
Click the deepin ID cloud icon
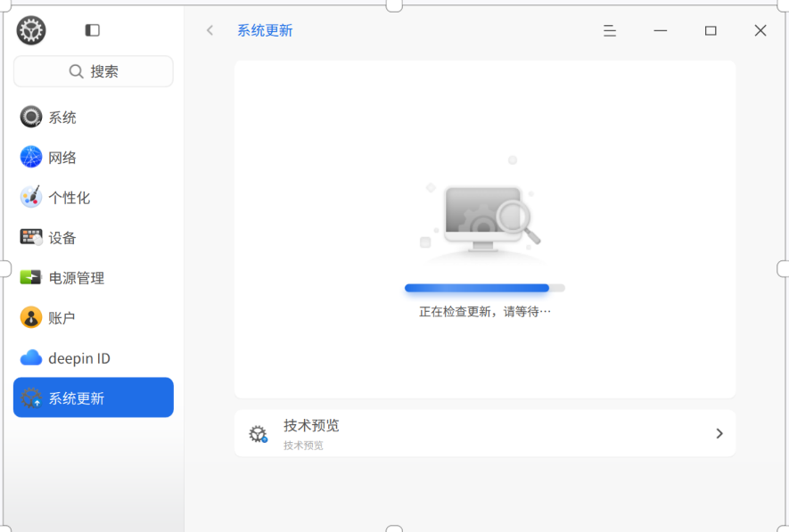pos(31,357)
